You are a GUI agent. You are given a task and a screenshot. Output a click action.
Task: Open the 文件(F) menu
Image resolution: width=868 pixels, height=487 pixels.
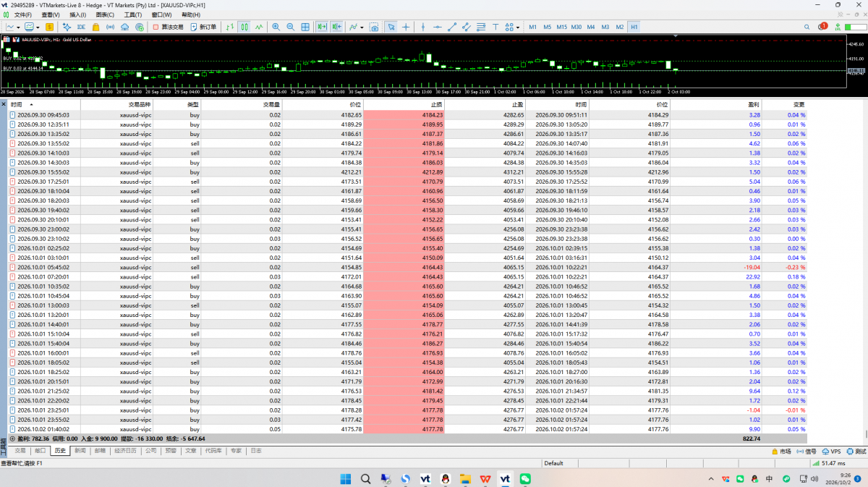23,14
